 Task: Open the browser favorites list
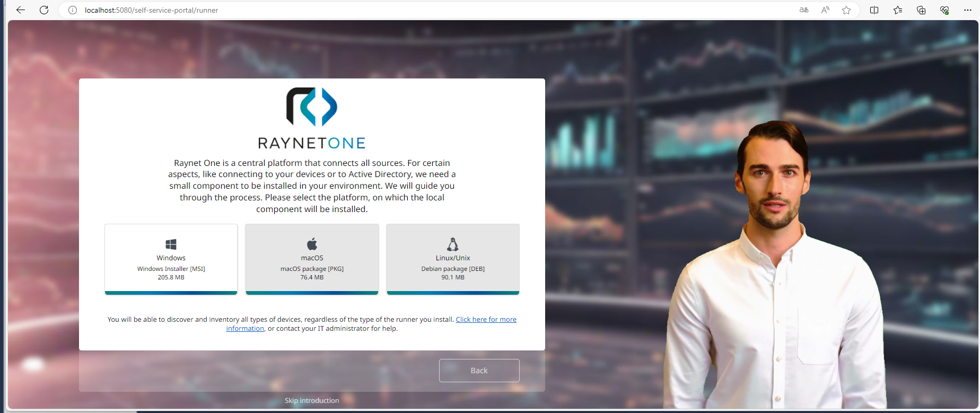tap(898, 10)
